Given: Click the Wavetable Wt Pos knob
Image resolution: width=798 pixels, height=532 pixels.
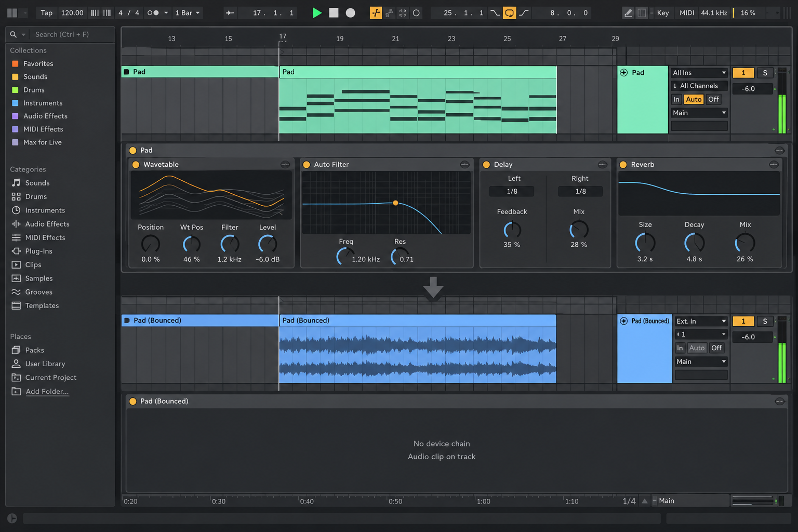Looking at the screenshot, I should (192, 244).
